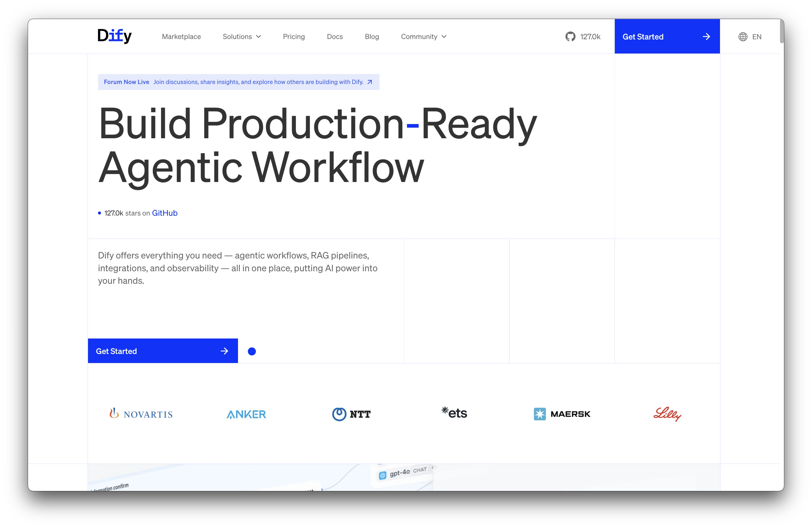
Task: Expand the Community dropdown menu
Action: 423,36
